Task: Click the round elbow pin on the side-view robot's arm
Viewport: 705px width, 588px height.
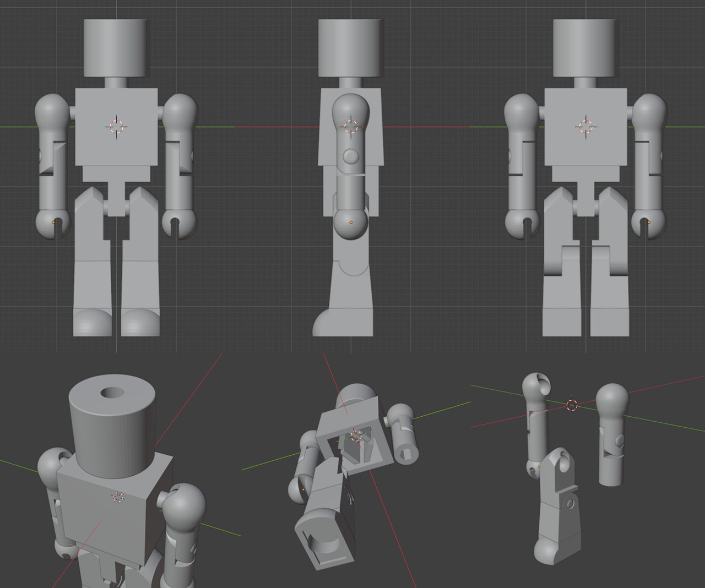Action: pos(351,156)
